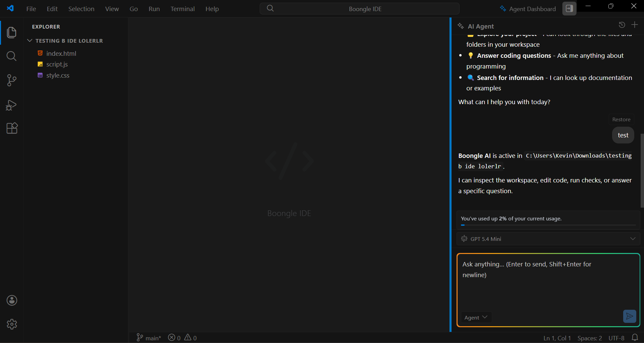Click the usage progress bar
The width and height of the screenshot is (644, 343).
pyautogui.click(x=548, y=225)
